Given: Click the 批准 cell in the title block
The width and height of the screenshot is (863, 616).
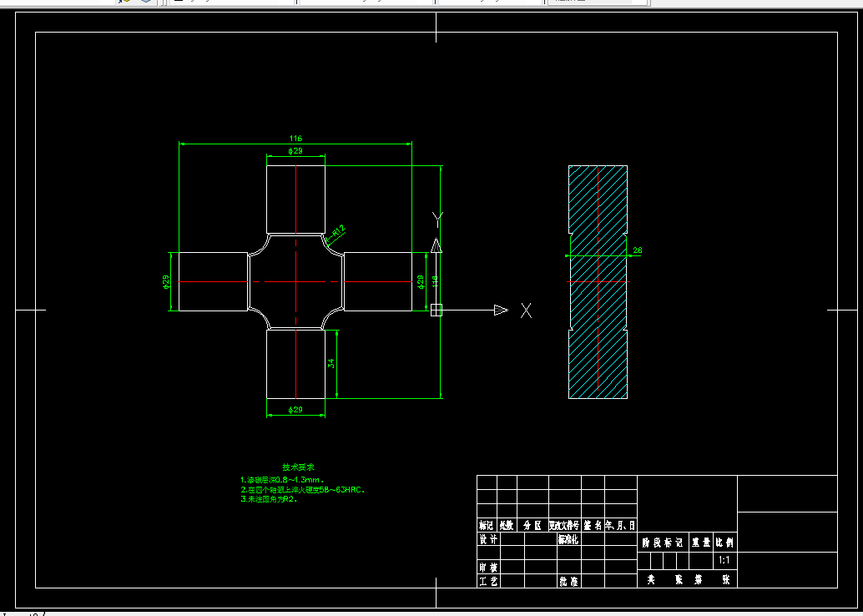Looking at the screenshot, I should point(568,581).
